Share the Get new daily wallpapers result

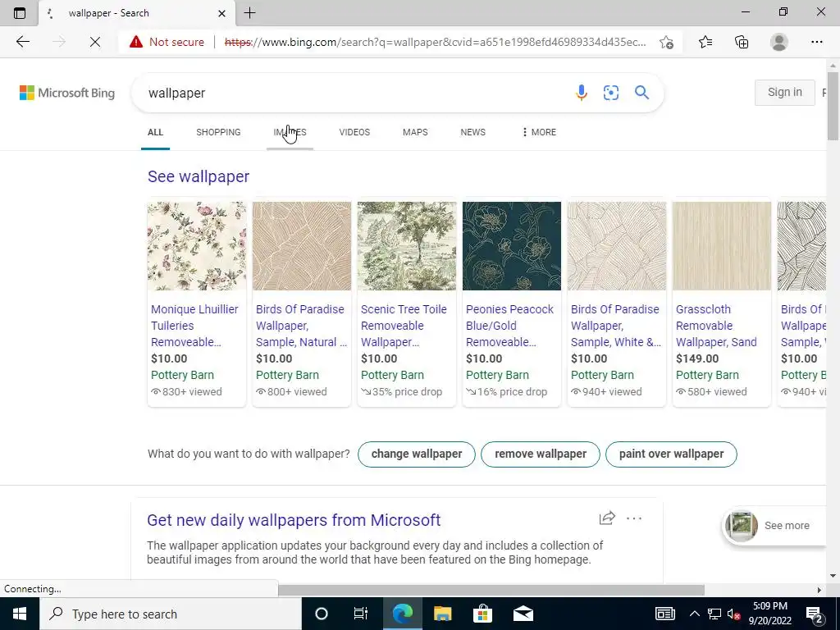tap(607, 518)
